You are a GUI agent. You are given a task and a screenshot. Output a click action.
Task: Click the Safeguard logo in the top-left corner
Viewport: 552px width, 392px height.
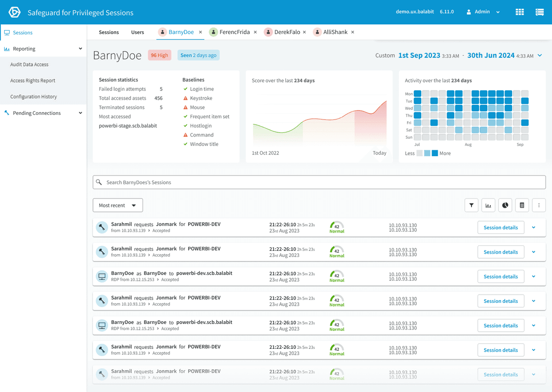(14, 11)
